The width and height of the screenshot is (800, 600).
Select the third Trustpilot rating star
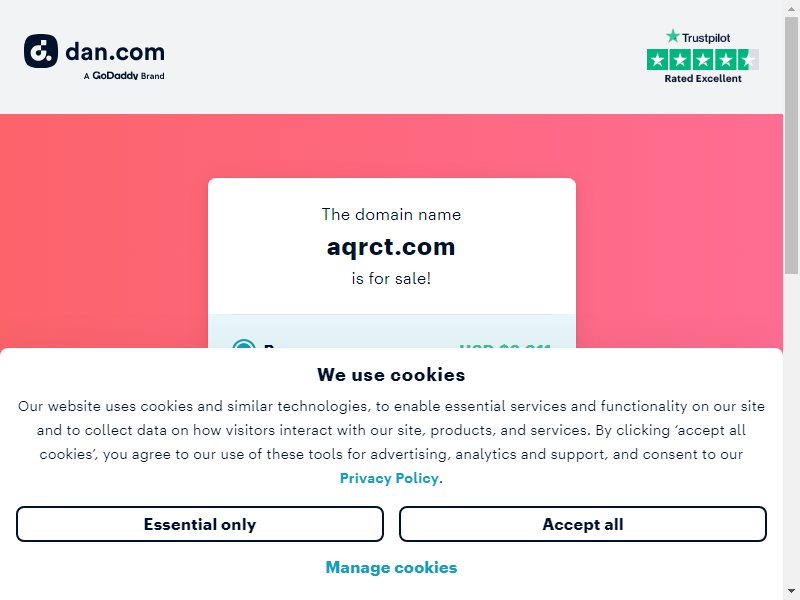click(703, 60)
